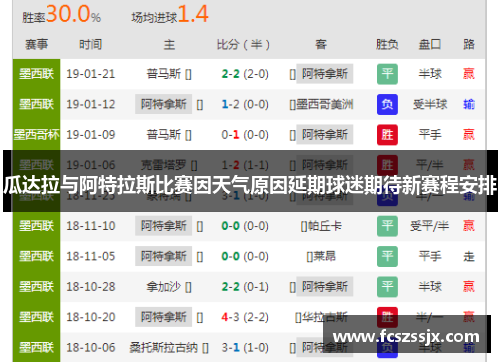This screenshot has width=500, height=362.
Task: Select the 时间 column header
Action: click(90, 44)
